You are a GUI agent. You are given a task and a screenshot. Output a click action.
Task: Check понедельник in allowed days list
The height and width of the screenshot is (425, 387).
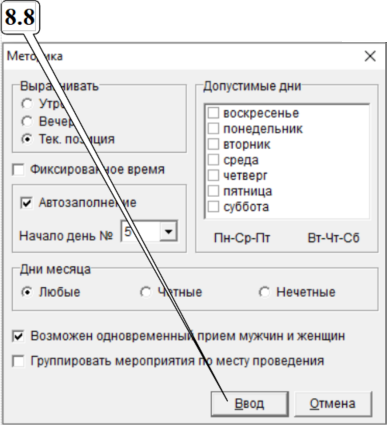pos(213,128)
